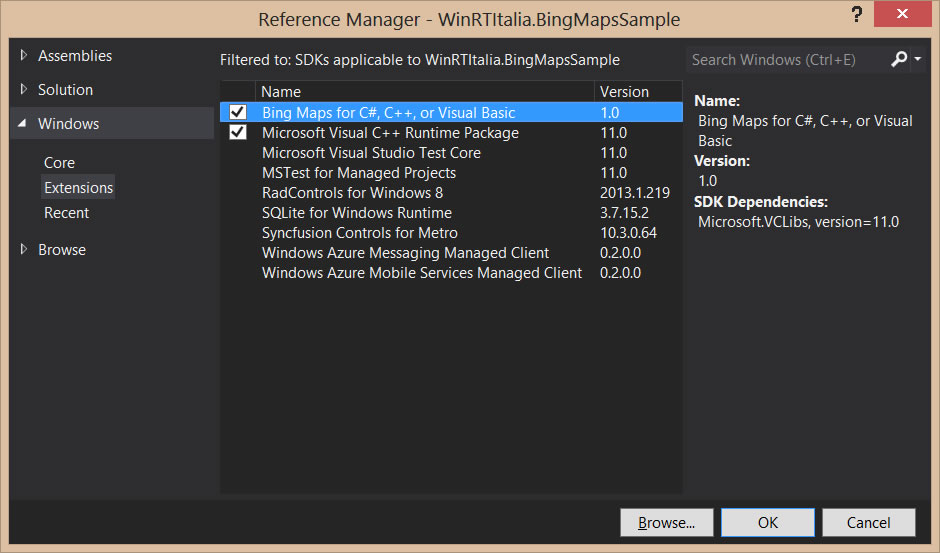
Task: Select Windows Azure Mobile Services Managed Client
Action: [x=451, y=272]
